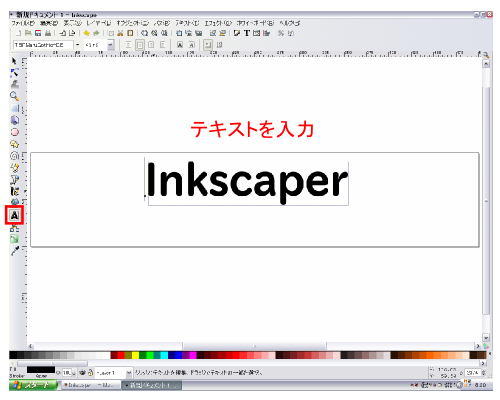The height and width of the screenshot is (400, 500).
Task: Open the Fill and Stroke dialog icon
Action: click(x=237, y=33)
